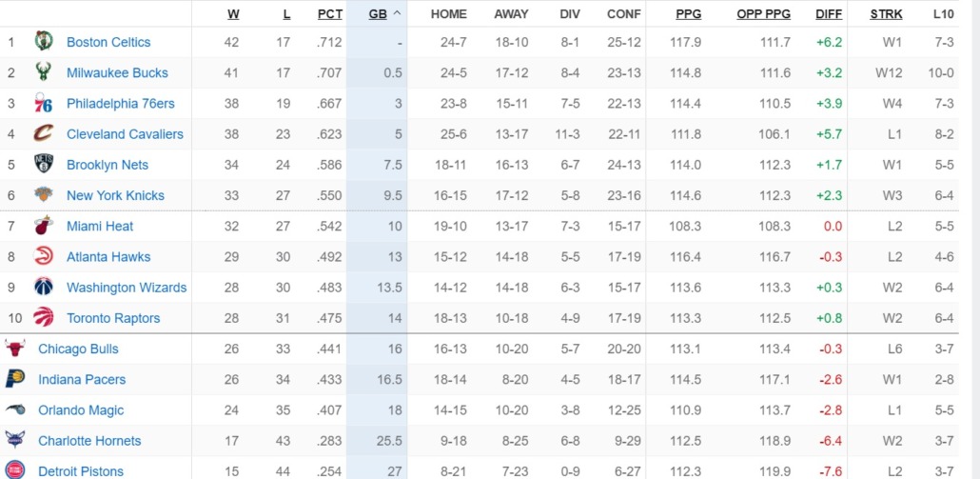
Task: Click the Atlanta Hawks logo icon
Action: [44, 256]
